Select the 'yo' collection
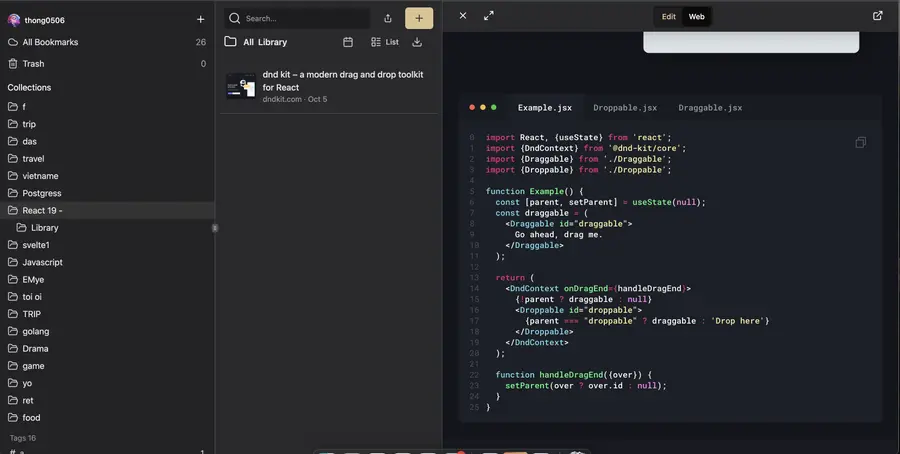This screenshot has width=900, height=454. 107,383
